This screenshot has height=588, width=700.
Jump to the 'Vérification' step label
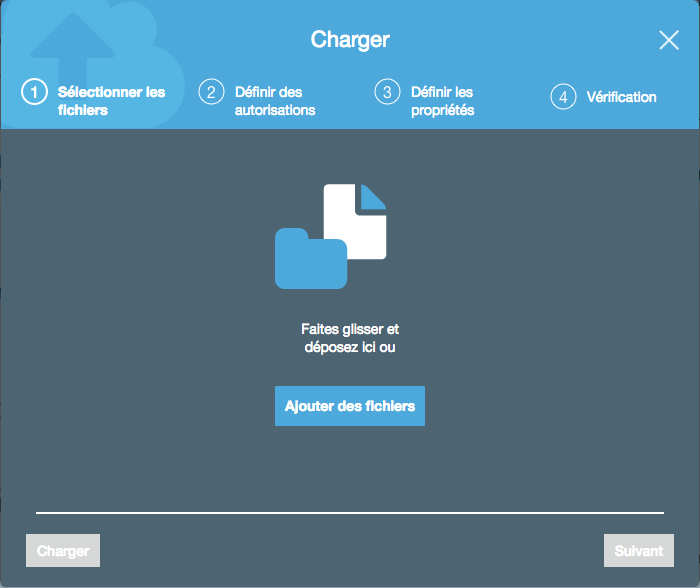point(621,97)
